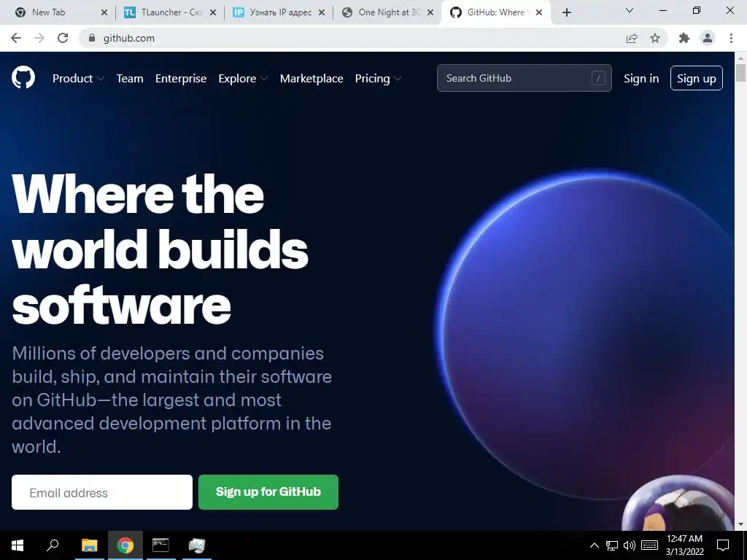Click the touch keyboard tray icon

649,545
